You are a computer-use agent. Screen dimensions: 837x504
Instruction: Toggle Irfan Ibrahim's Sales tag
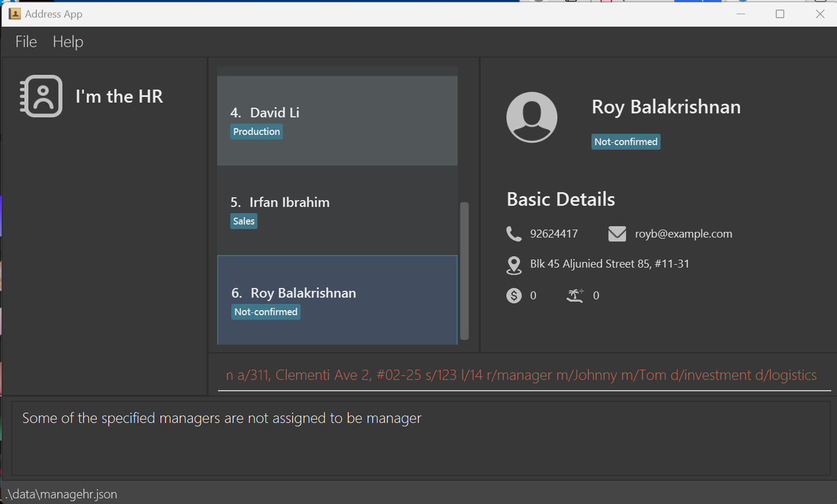pyautogui.click(x=243, y=221)
